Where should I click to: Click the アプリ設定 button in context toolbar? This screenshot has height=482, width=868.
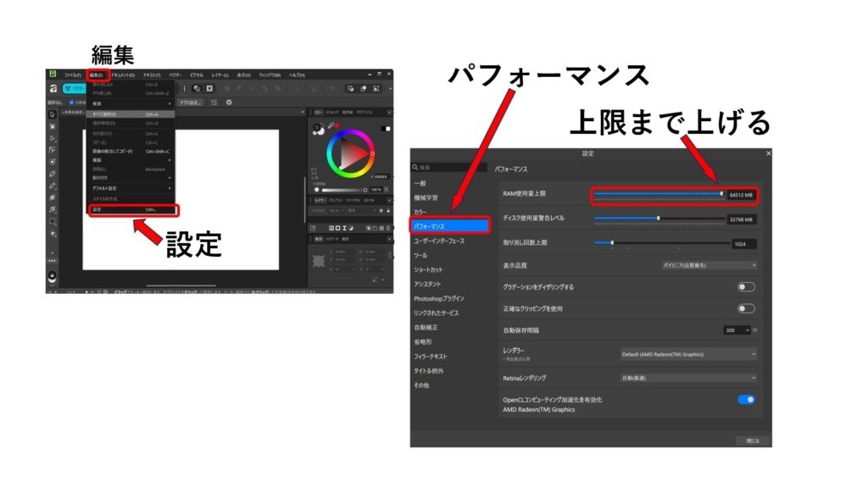coord(191,102)
